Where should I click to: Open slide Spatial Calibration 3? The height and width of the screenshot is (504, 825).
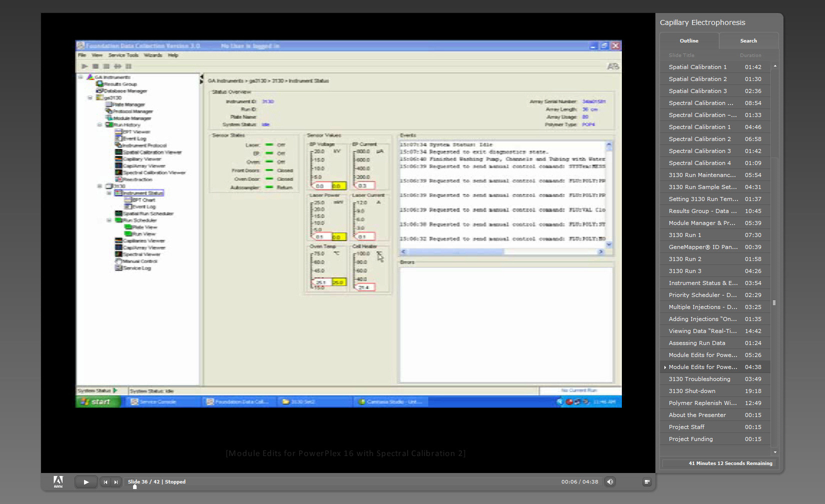(x=715, y=91)
